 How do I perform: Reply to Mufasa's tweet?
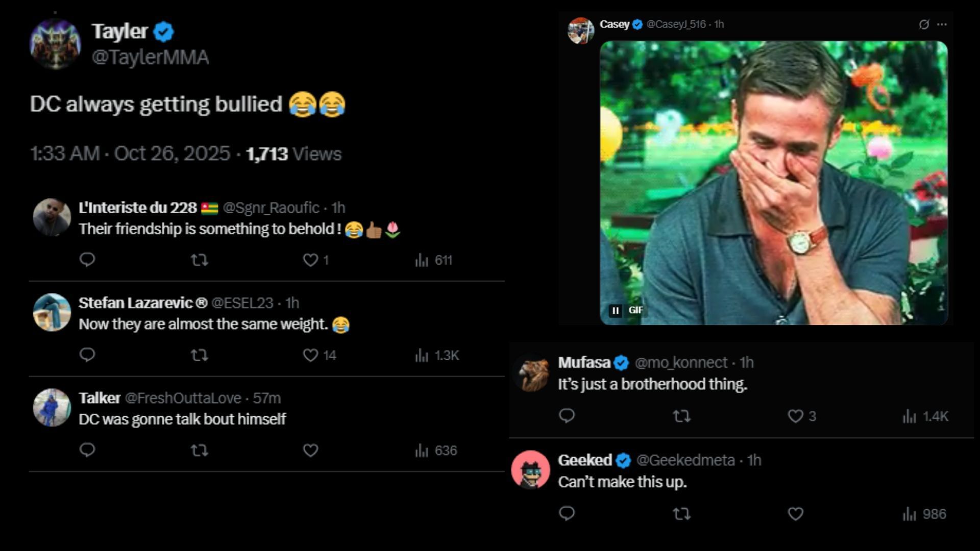tap(567, 416)
